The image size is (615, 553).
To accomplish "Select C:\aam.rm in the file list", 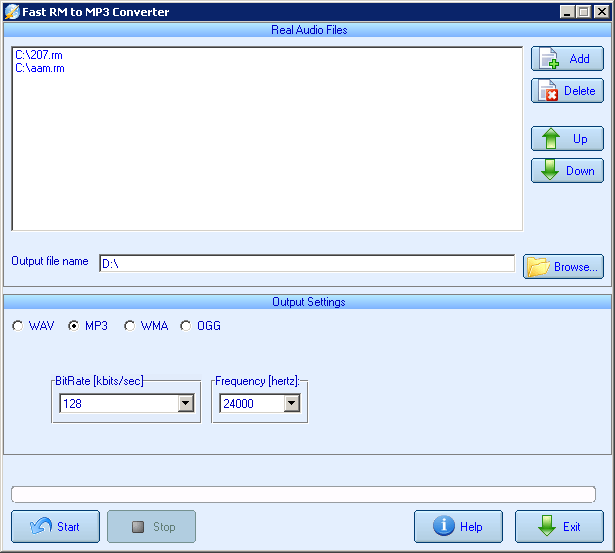I will (39, 68).
